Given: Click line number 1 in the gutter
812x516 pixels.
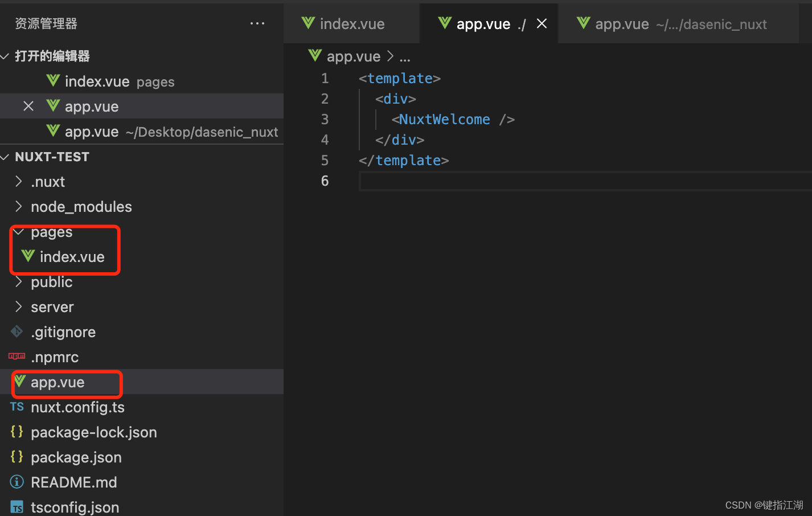Looking at the screenshot, I should (325, 78).
